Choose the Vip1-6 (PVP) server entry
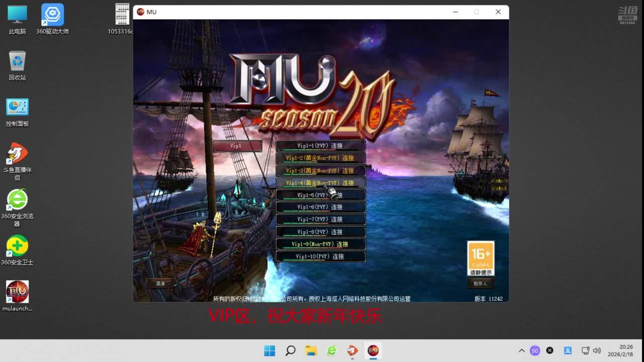Screen dimensions: 644x362 320,207
